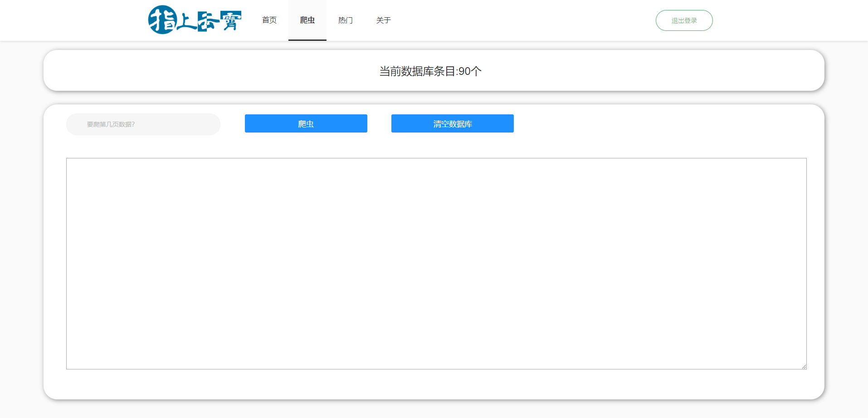Click blank panel area below the text area

click(x=435, y=384)
